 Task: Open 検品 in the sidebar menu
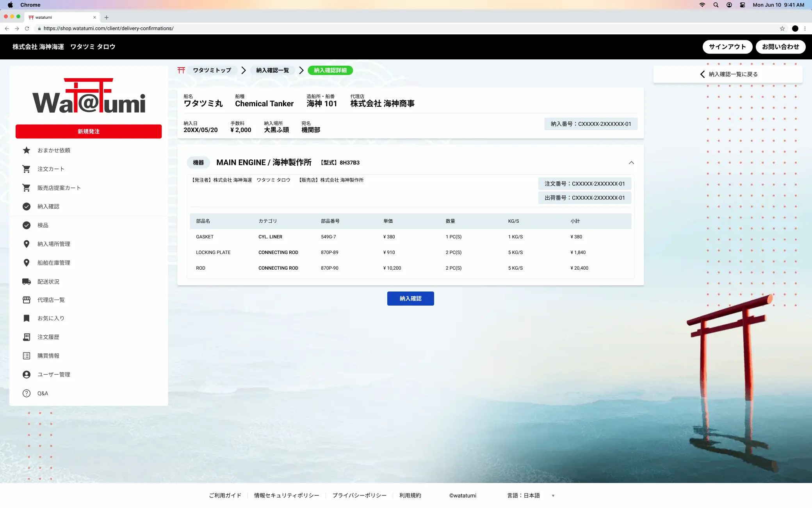pyautogui.click(x=43, y=225)
